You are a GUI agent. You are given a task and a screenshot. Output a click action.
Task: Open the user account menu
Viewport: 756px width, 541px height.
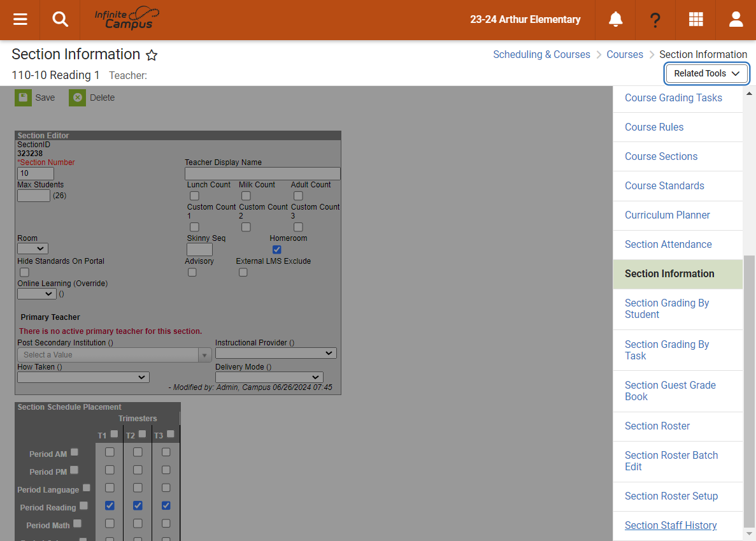point(736,19)
